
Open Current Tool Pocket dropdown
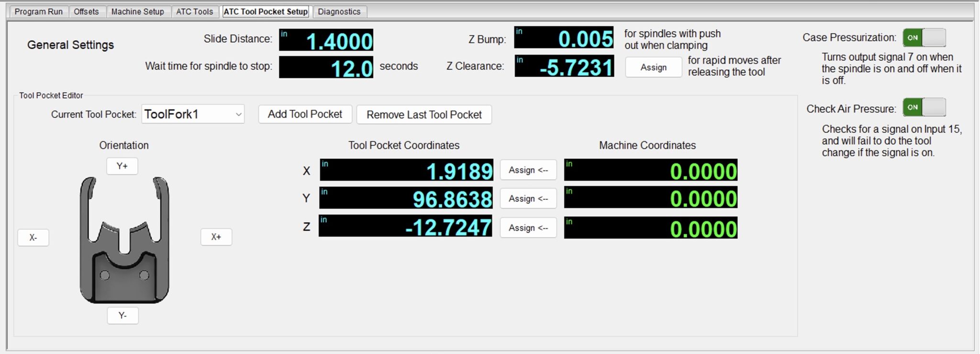[193, 114]
